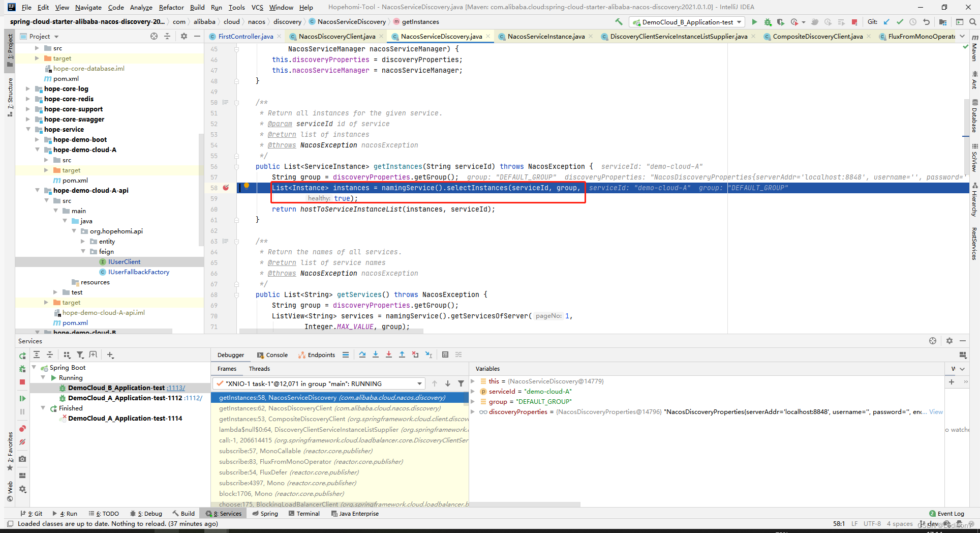Open Project Structure icon

coord(943,22)
